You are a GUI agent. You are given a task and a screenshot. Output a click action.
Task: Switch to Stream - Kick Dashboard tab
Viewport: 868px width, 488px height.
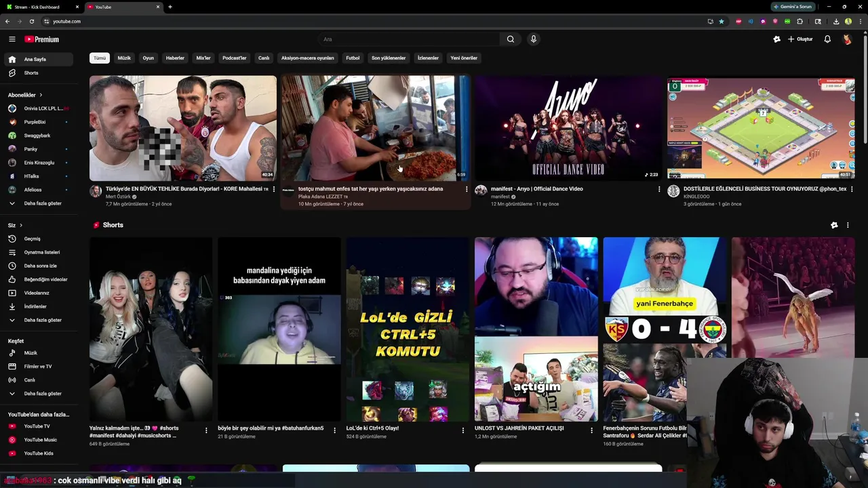click(42, 7)
